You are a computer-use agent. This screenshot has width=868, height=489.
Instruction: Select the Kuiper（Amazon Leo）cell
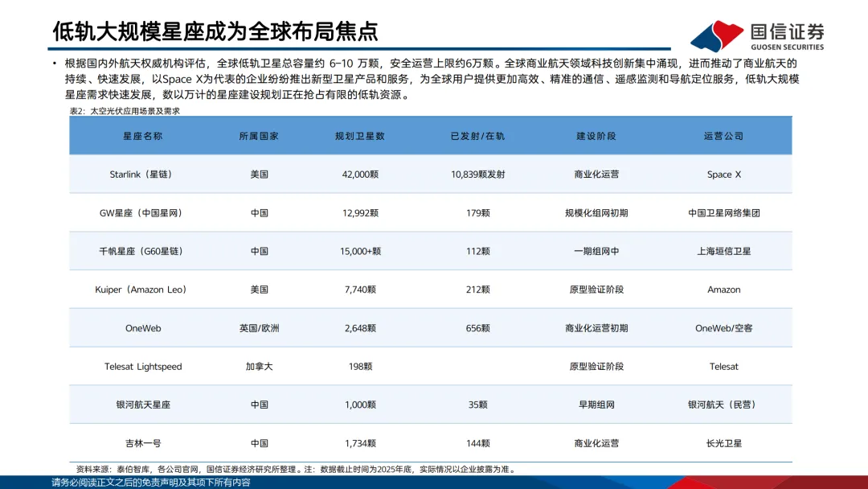143,290
